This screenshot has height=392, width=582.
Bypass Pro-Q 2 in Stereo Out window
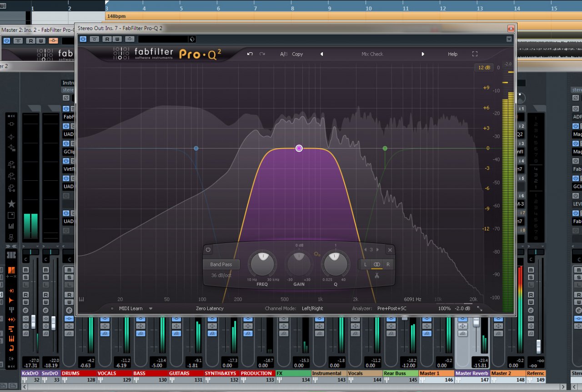point(83,39)
